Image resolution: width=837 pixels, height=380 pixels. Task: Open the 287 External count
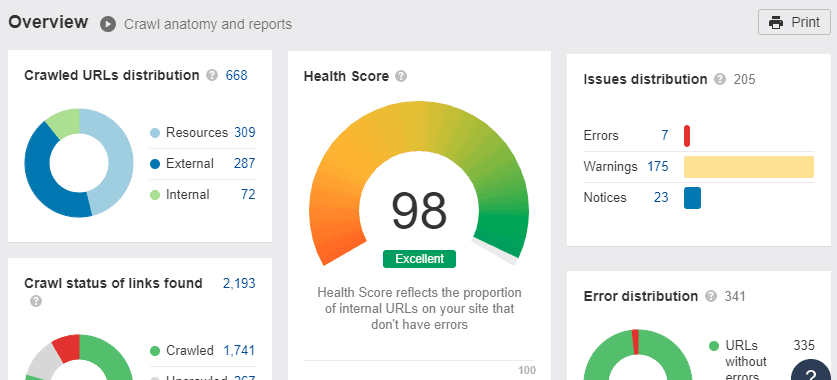click(244, 163)
